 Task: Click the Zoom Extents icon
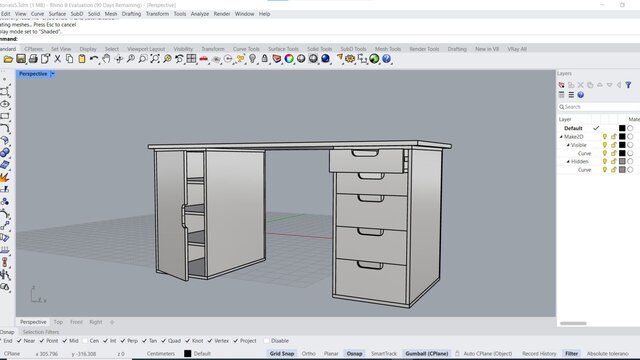pos(155,59)
